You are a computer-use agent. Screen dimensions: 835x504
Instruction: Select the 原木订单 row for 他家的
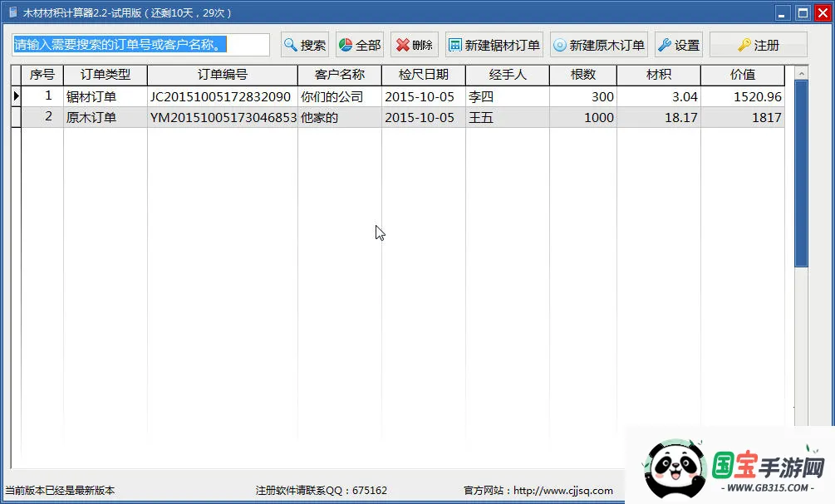332,116
